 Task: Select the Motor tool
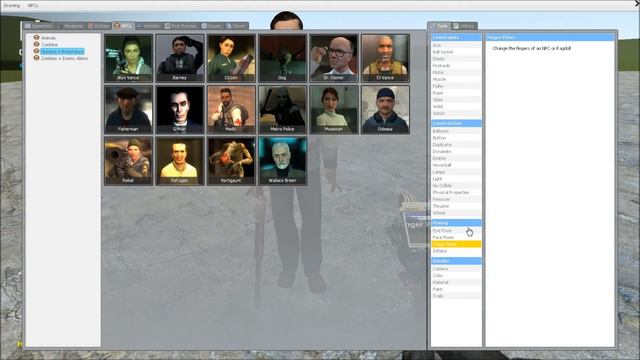click(x=456, y=72)
